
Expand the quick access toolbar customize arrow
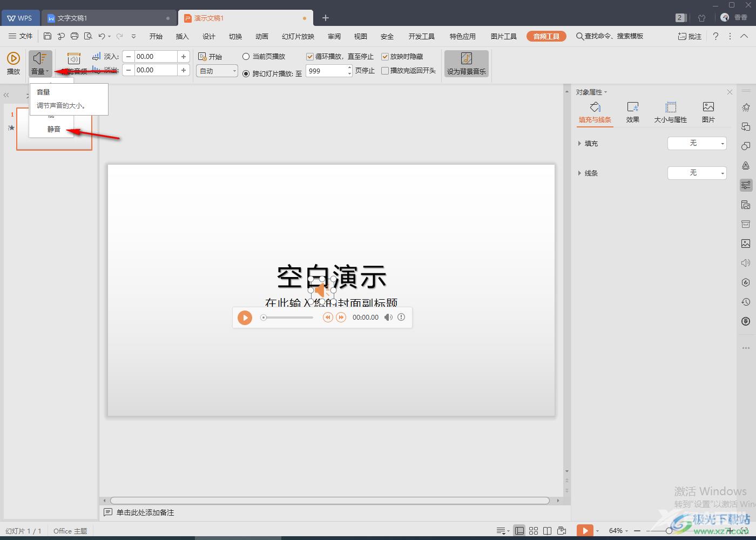133,36
